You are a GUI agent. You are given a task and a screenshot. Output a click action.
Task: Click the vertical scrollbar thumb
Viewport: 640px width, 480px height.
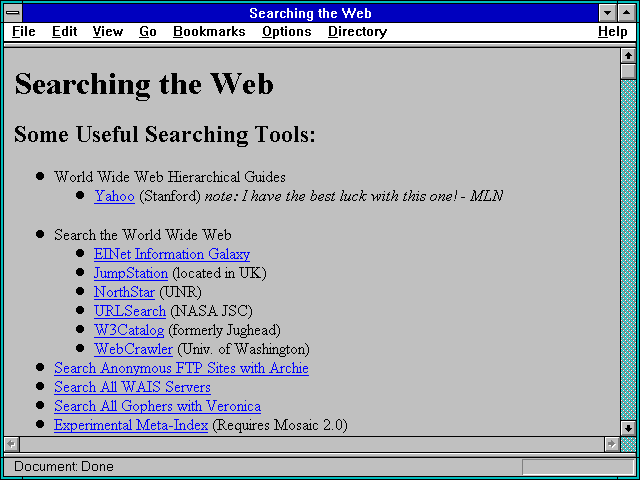click(628, 71)
